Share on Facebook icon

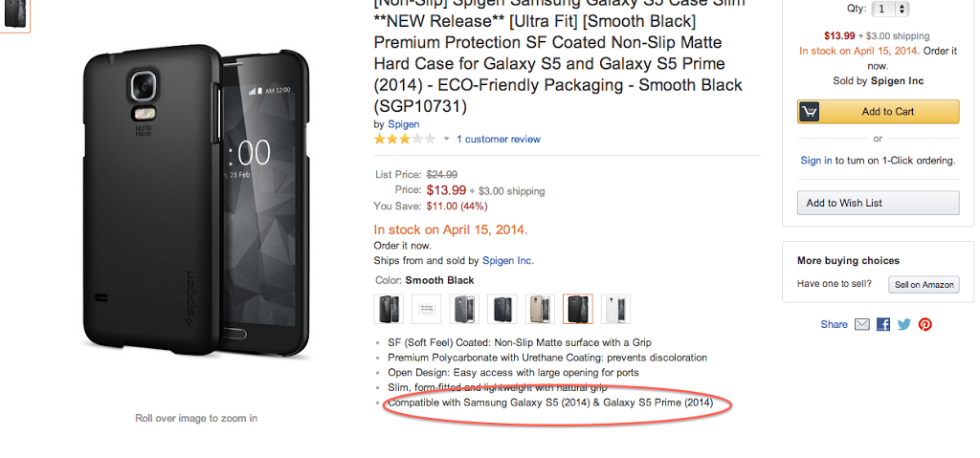(883, 324)
